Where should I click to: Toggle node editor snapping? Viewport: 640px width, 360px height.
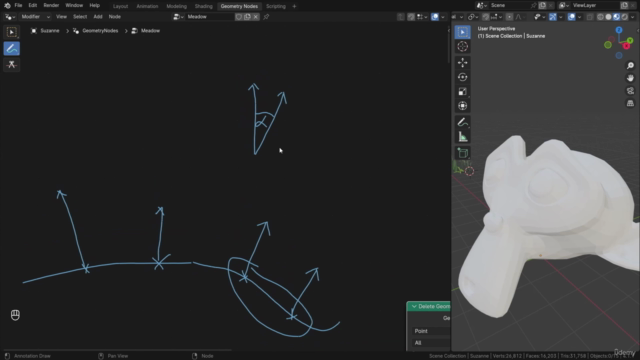tap(411, 17)
